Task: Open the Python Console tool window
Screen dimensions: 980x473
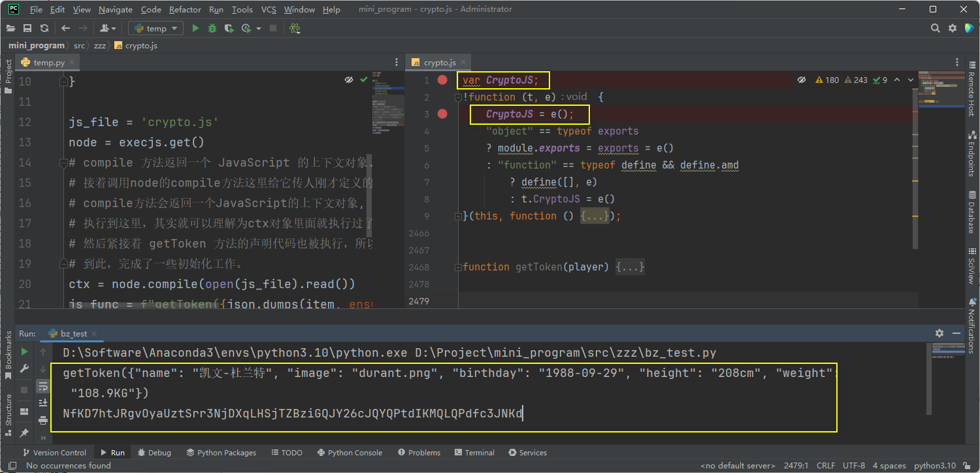Action: click(350, 452)
